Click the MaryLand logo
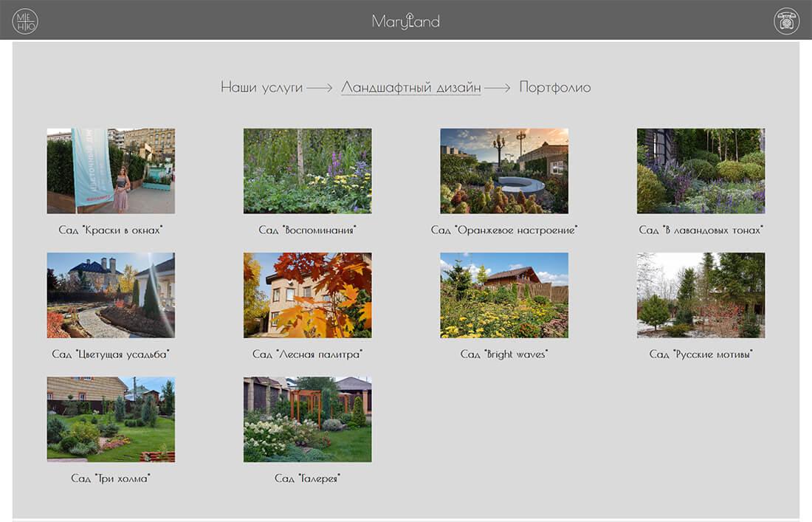 (405, 21)
